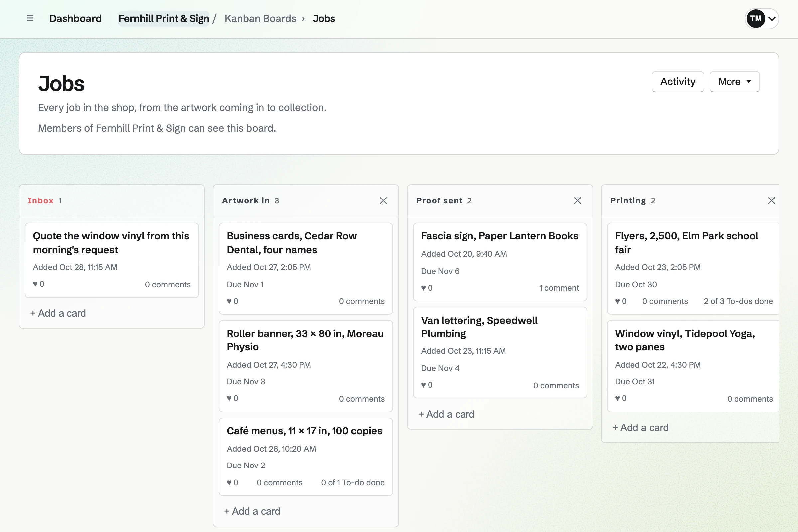Select the Artwork in column title
Screen dimensions: 798x532
click(x=246, y=200)
